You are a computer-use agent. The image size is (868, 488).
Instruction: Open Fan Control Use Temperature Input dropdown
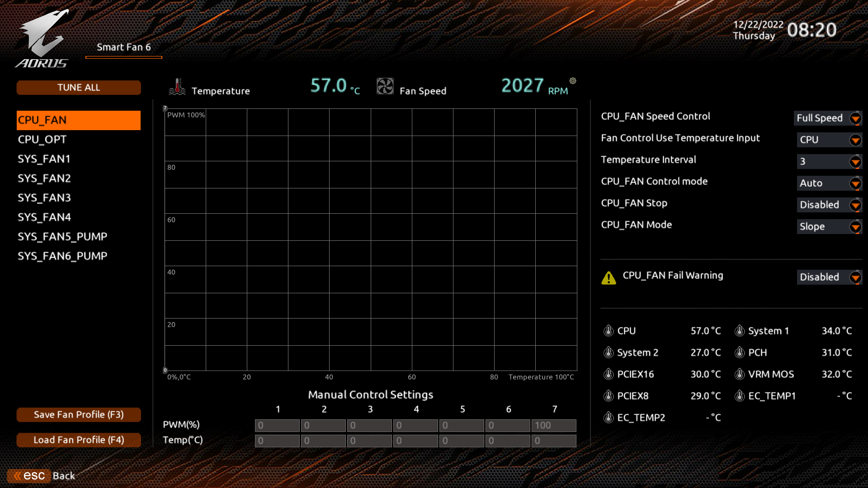point(830,140)
